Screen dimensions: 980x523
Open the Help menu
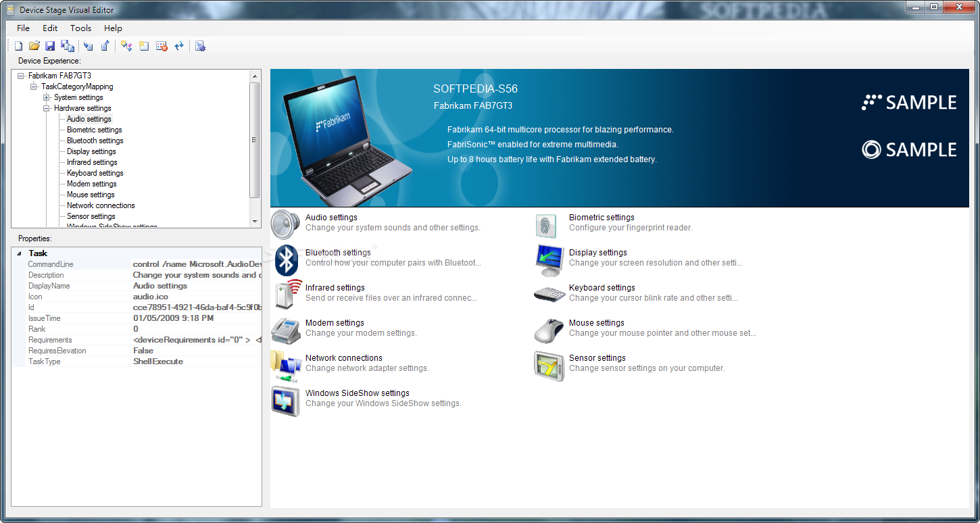[113, 28]
